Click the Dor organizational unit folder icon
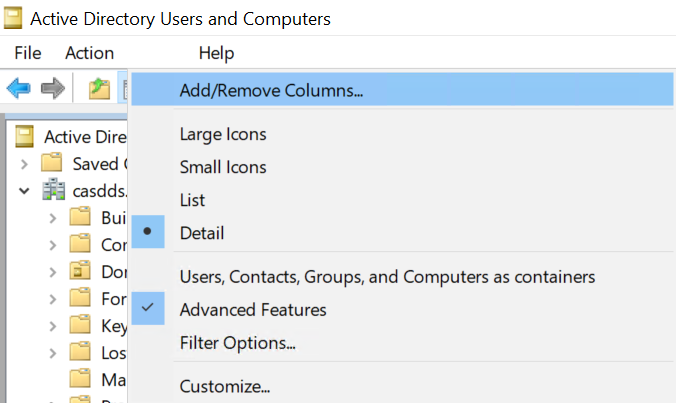Screen dimensions: 676x403 pyautogui.click(x=80, y=270)
